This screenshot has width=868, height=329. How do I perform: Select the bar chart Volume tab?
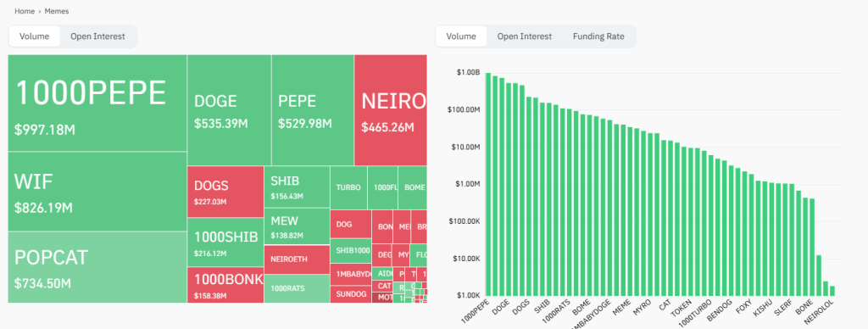(461, 36)
